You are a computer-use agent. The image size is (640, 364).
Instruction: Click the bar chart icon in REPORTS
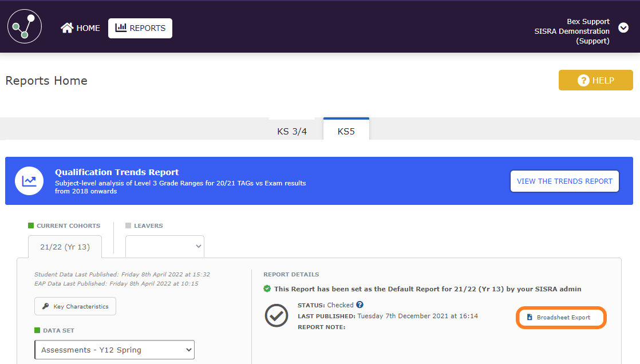pos(121,27)
